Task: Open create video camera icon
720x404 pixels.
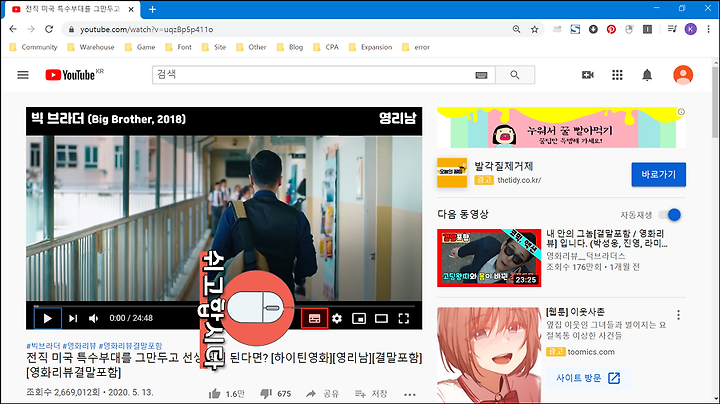Action: [x=588, y=75]
